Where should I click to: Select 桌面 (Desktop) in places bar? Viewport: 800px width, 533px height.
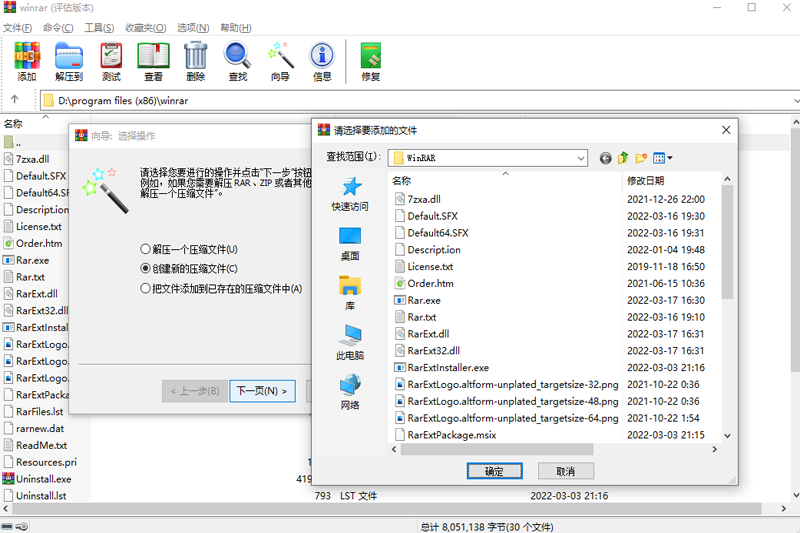point(350,243)
